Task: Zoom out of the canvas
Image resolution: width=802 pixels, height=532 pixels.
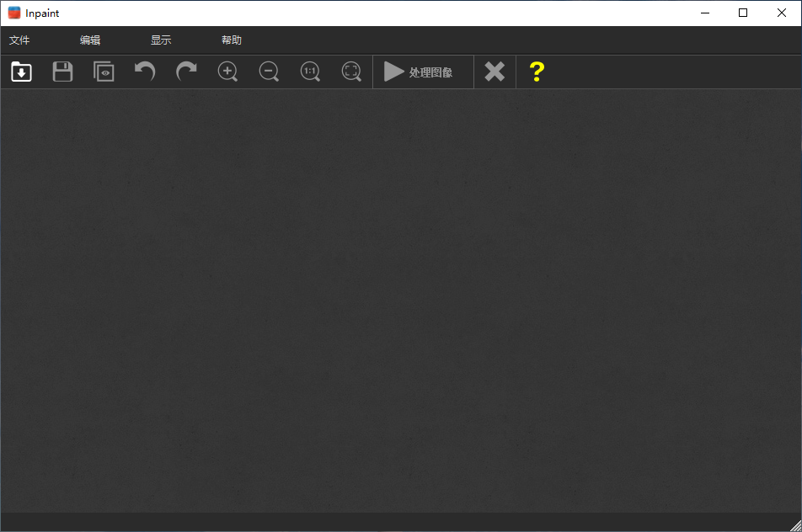Action: pyautogui.click(x=269, y=72)
